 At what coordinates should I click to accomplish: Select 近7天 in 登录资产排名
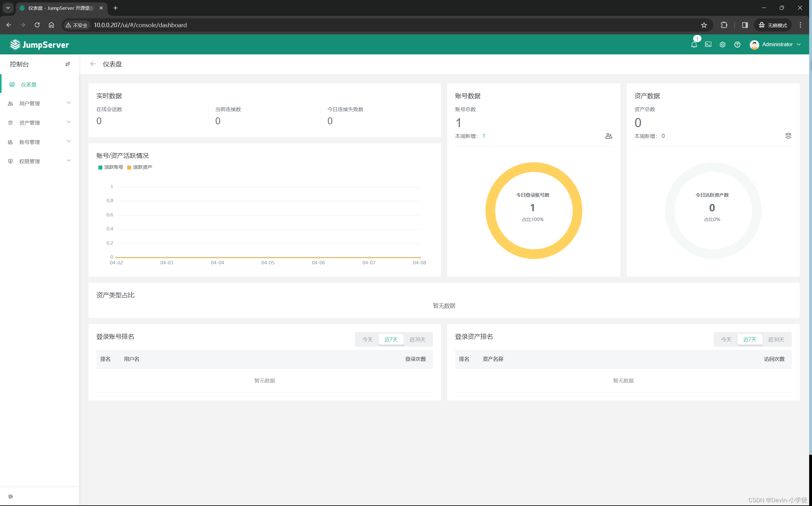[749, 339]
